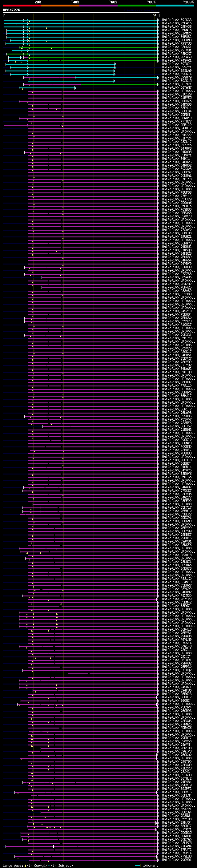Image resolution: width=197 pixels, height=868 pixels.
Task: Open hit UniRef100_C5WNI5
Action: click(177, 30)
